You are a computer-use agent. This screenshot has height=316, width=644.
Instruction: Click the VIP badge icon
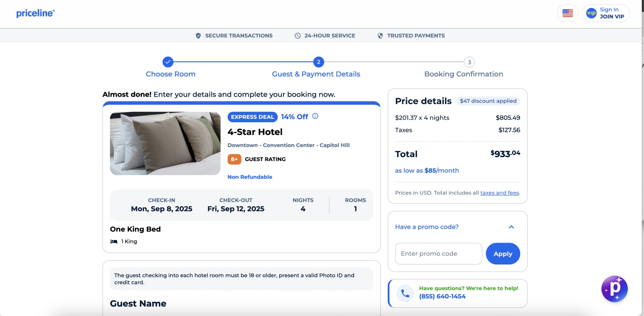pos(591,13)
